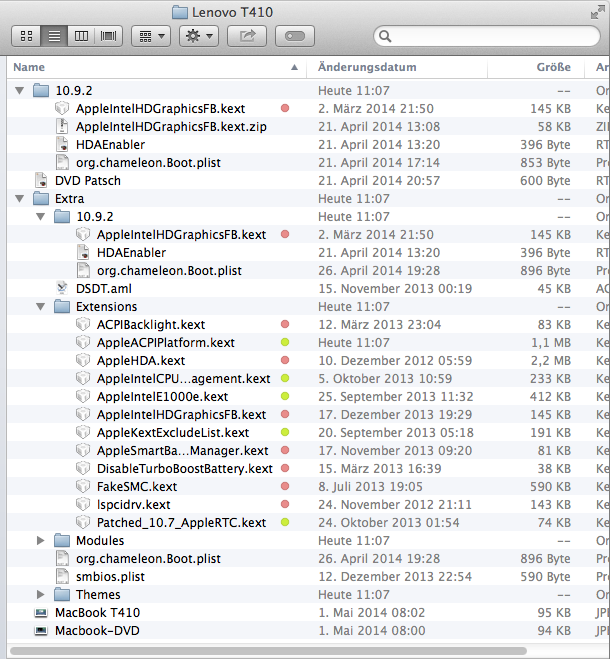The image size is (610, 659).
Task: Click the horizontal scrollbar at bottom
Action: click(x=268, y=651)
